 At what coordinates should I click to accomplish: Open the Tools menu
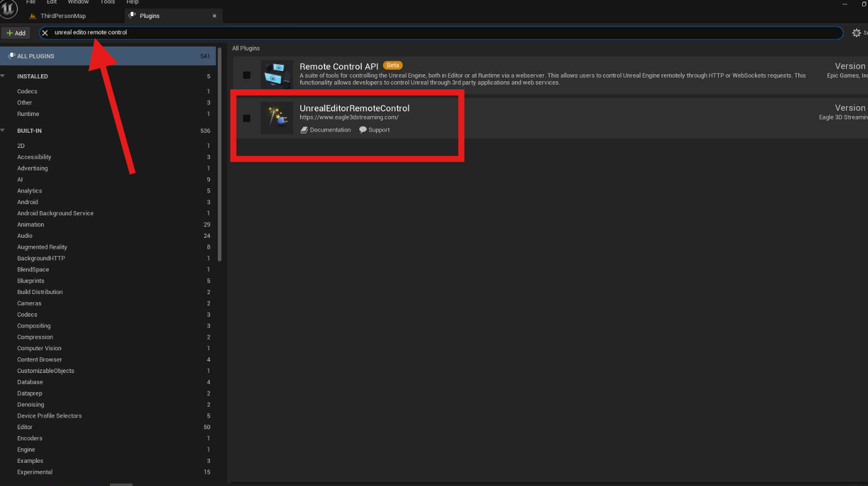(108, 2)
